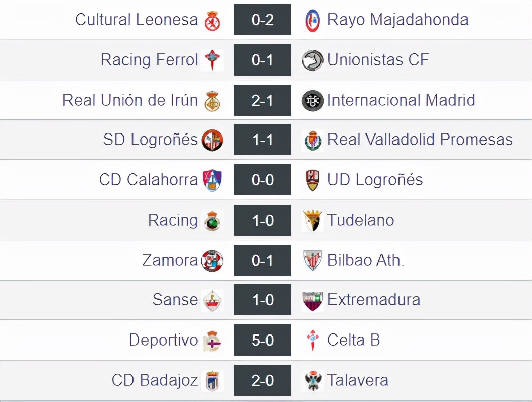Open the SD Logroñés 1-1 score box
This screenshot has width=532, height=402.
click(262, 140)
